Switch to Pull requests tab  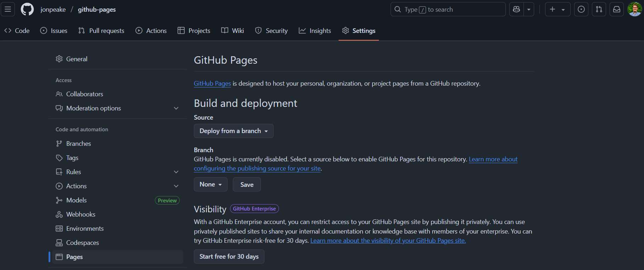click(101, 31)
